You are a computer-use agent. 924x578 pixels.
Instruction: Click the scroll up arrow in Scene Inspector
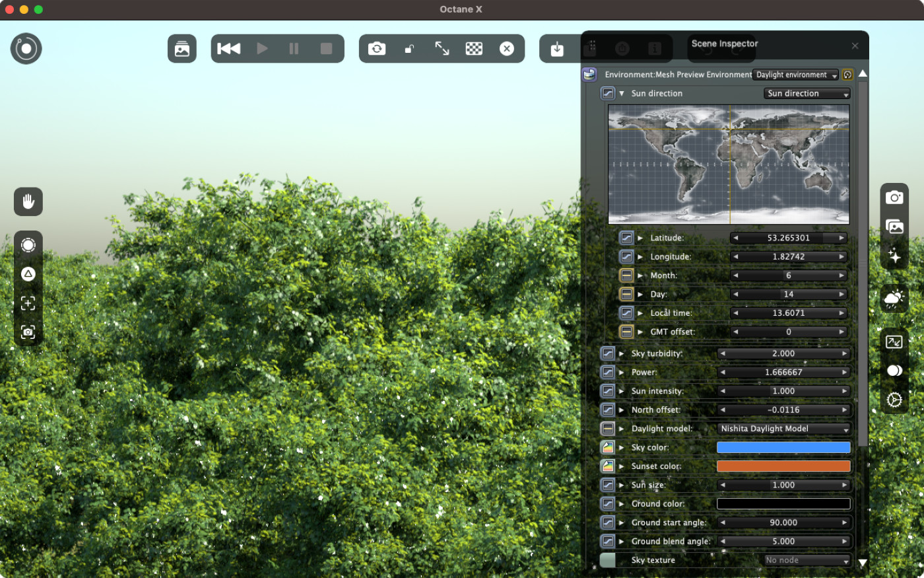[863, 73]
